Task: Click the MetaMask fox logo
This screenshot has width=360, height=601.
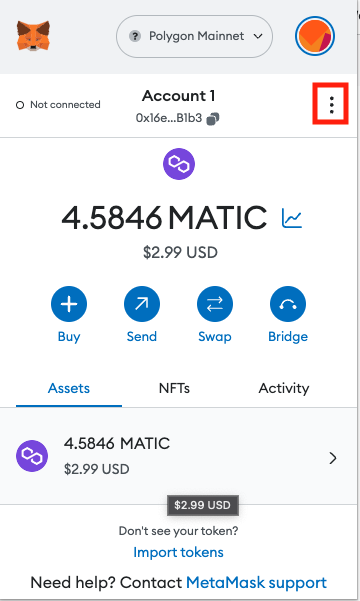Action: coord(33,36)
